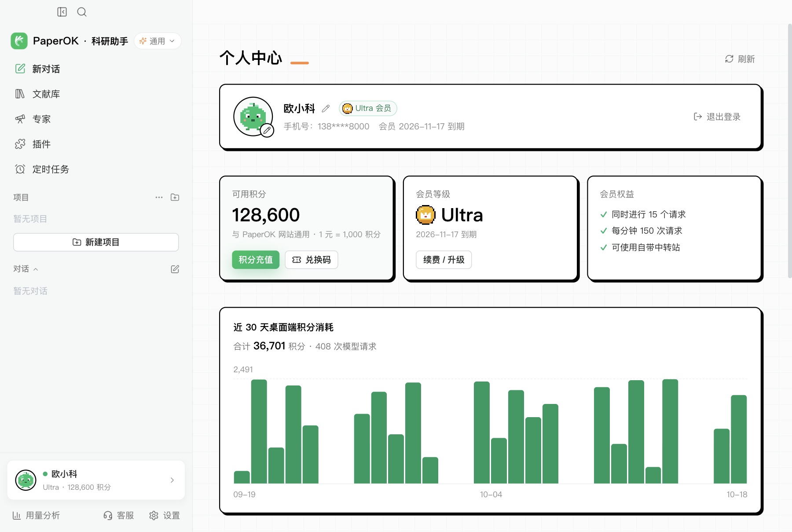
Task: Open the 通用 mode dropdown
Action: click(158, 41)
